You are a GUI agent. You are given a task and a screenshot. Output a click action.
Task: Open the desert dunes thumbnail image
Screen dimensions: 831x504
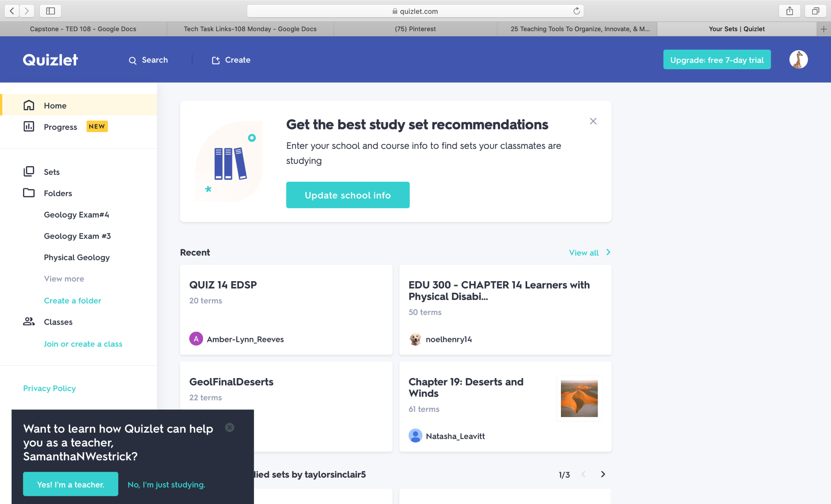coord(579,398)
